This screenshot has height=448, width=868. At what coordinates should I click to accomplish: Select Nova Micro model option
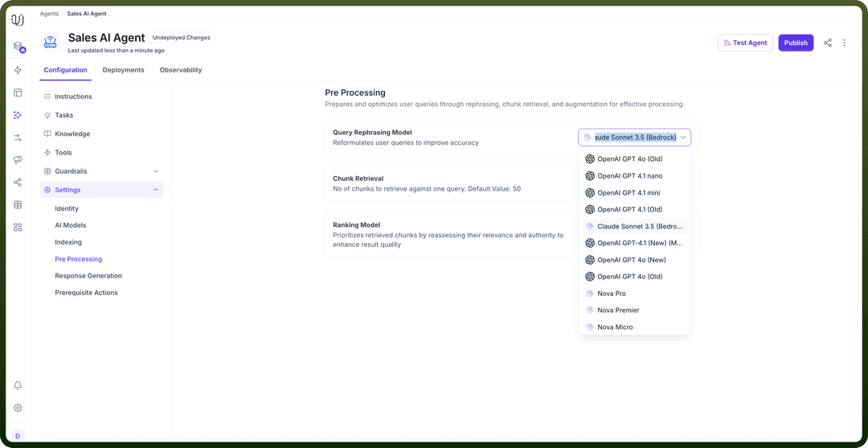pyautogui.click(x=634, y=327)
